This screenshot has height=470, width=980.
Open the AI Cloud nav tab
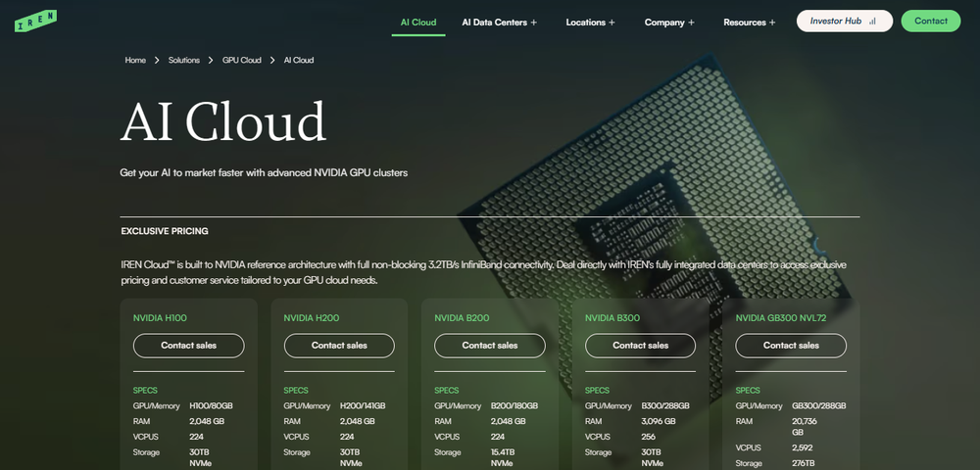[x=418, y=22]
